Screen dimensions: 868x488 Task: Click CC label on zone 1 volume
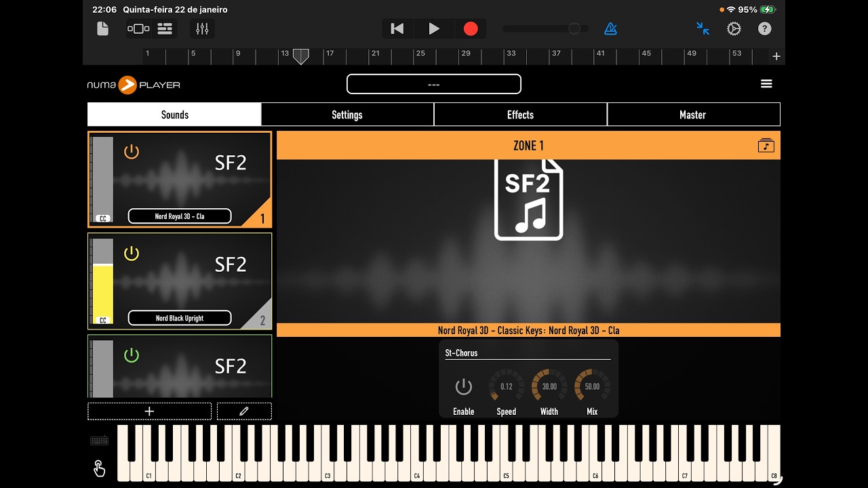point(103,218)
